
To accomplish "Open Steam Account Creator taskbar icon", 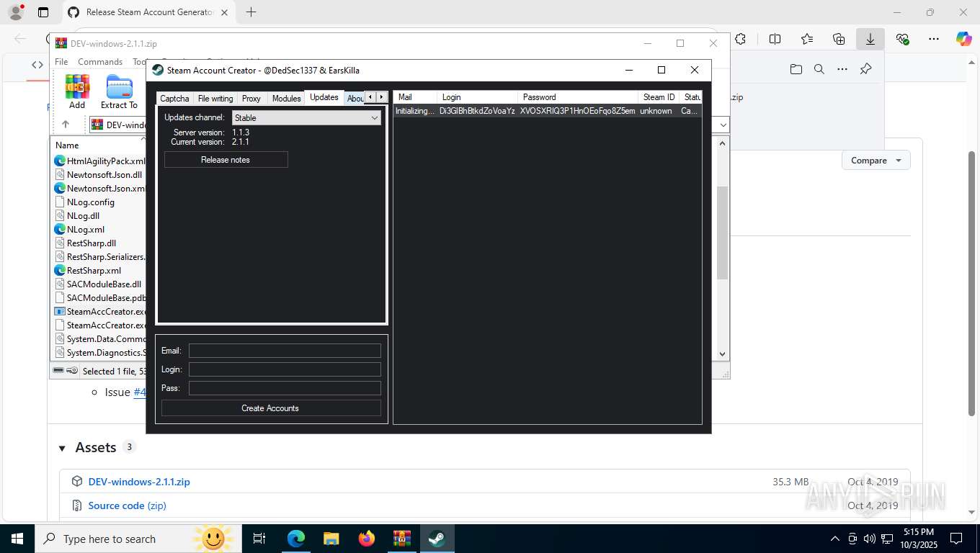I will point(437,539).
